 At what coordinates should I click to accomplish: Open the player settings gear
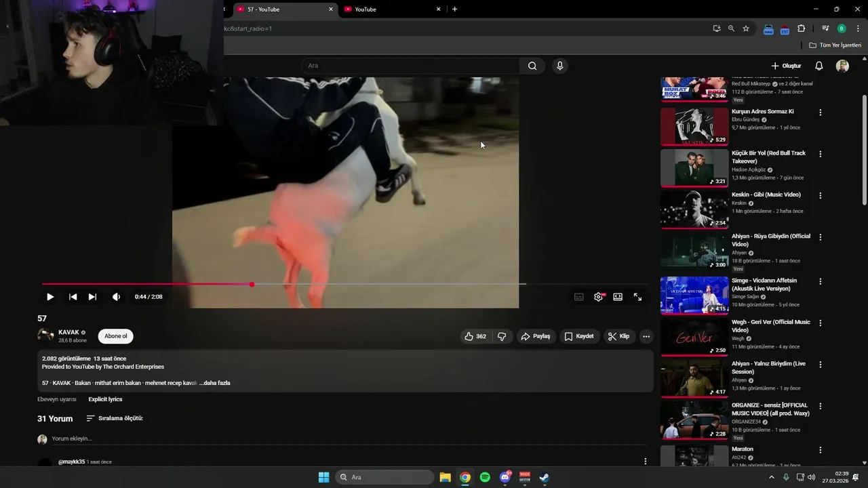point(599,297)
